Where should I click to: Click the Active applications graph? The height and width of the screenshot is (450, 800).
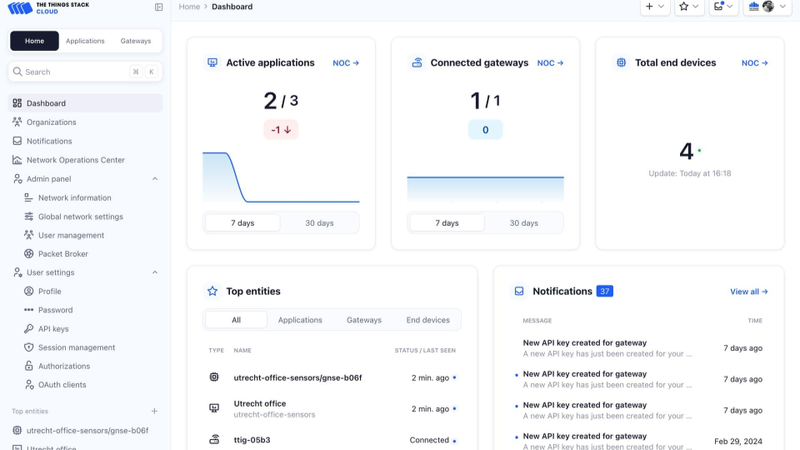coord(280,178)
